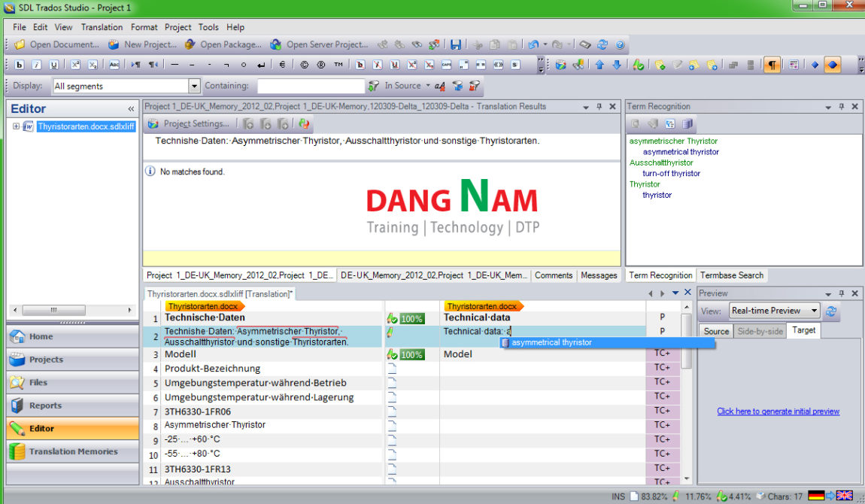865x504 pixels.
Task: Open the Display segments dropdown
Action: coord(193,86)
